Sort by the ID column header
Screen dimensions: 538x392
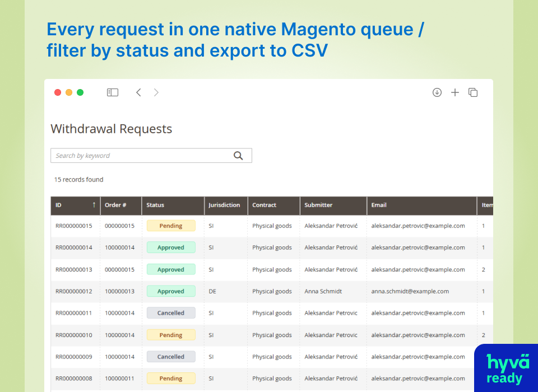(x=76, y=205)
